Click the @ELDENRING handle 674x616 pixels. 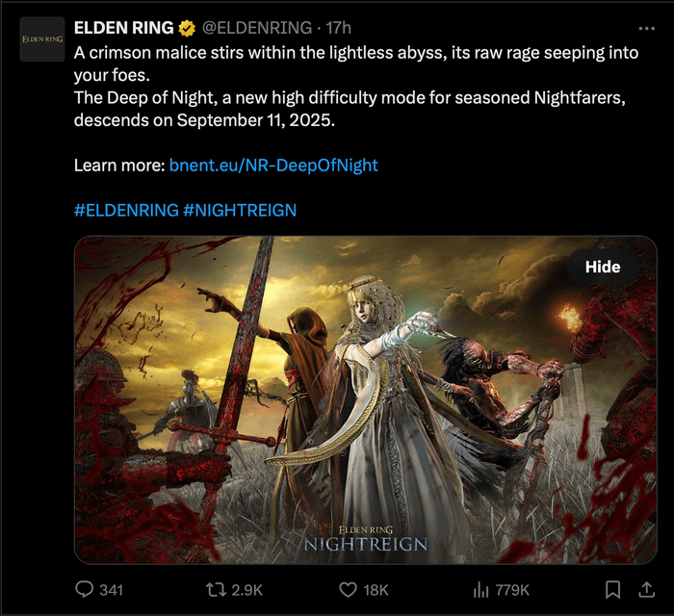point(257,28)
